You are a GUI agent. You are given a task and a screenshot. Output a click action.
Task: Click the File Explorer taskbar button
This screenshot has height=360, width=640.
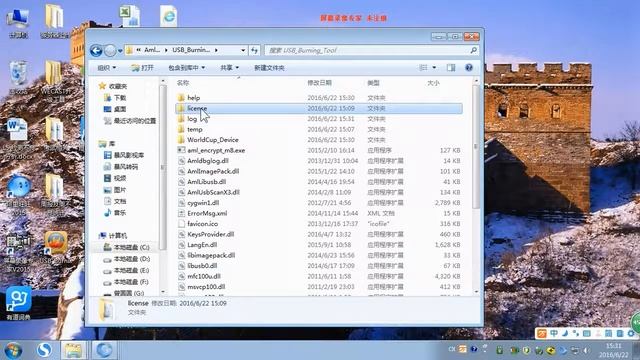(x=73, y=350)
